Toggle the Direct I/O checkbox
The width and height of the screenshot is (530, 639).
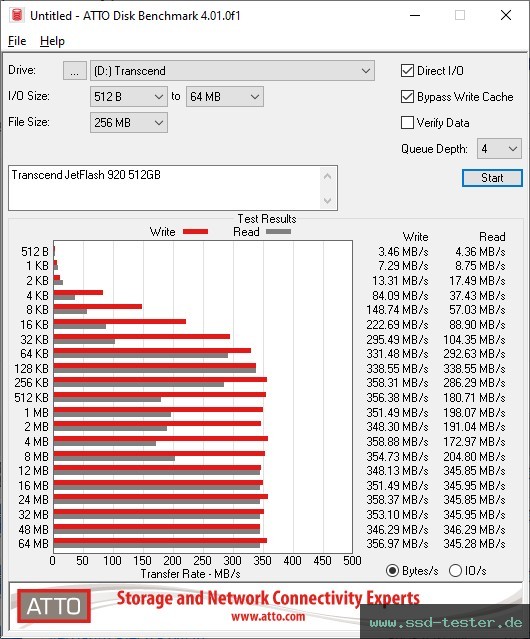[407, 71]
